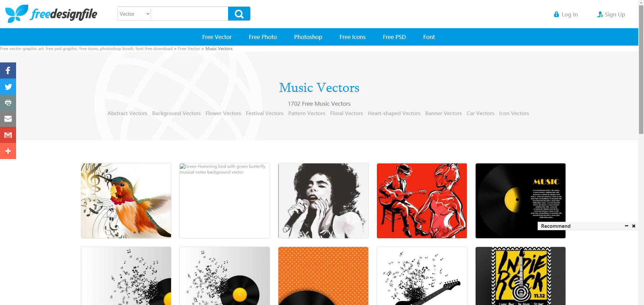Share via Gmail icon
The width and height of the screenshot is (644, 305).
click(x=8, y=135)
